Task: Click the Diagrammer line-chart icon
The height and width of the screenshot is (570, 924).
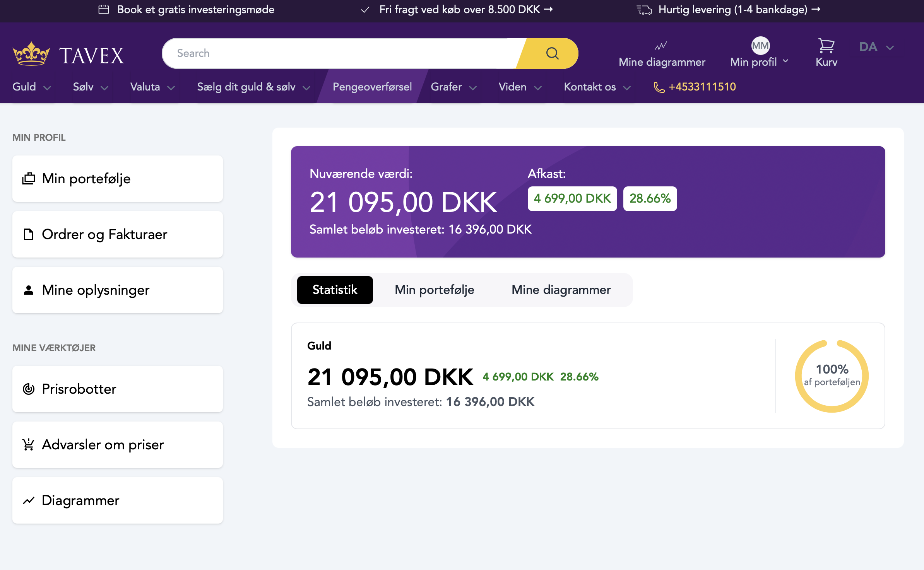Action: coord(28,500)
